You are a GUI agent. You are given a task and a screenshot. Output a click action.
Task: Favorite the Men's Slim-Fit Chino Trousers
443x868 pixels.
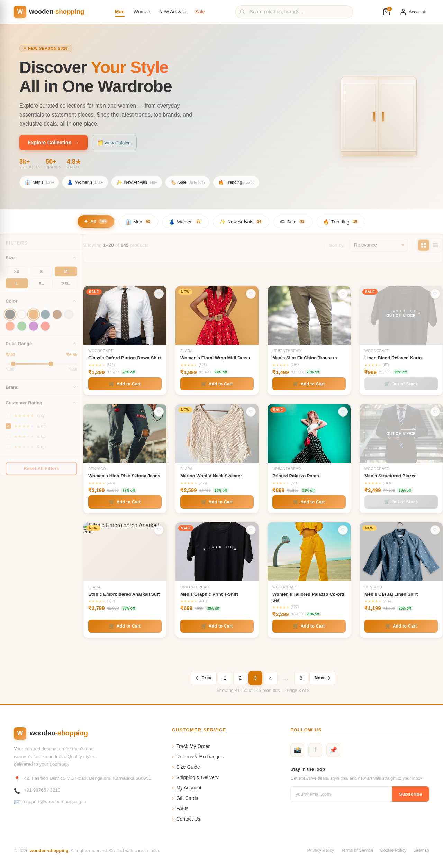[x=343, y=294]
